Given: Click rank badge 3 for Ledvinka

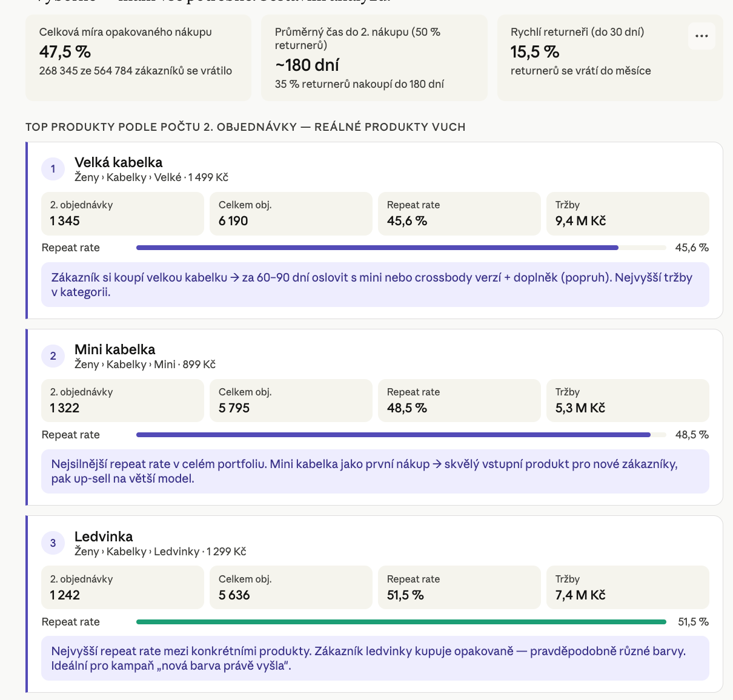Looking at the screenshot, I should pos(53,543).
